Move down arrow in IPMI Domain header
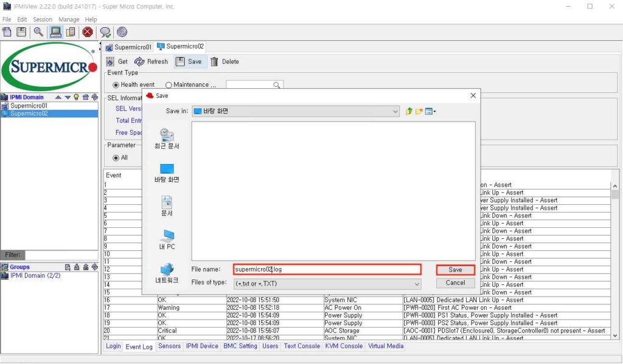Screen dimensions: 623x364 coord(68,97)
